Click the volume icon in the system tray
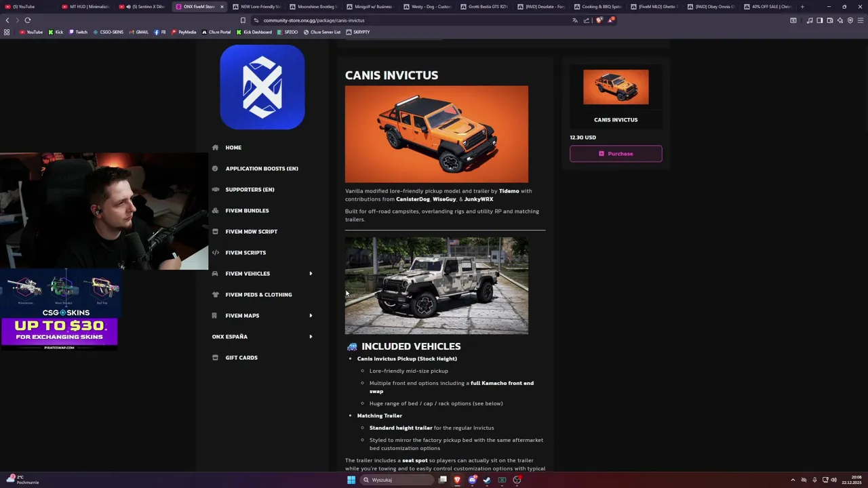868x488 pixels. [x=833, y=480]
